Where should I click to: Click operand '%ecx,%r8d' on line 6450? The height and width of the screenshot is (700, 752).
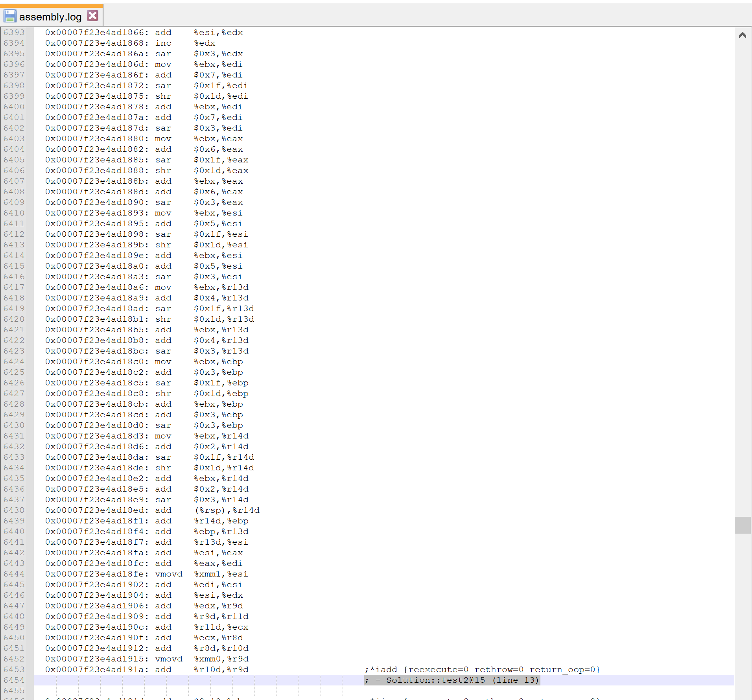coord(218,637)
